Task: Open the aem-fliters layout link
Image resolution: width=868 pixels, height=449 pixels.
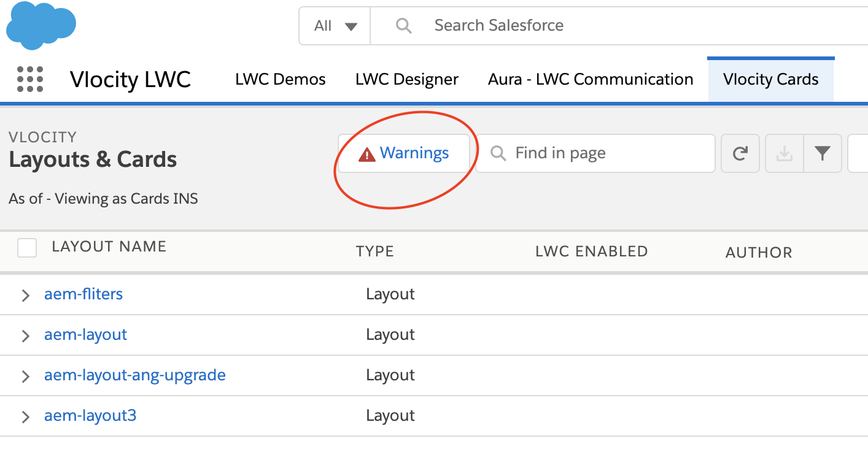Action: [x=83, y=294]
